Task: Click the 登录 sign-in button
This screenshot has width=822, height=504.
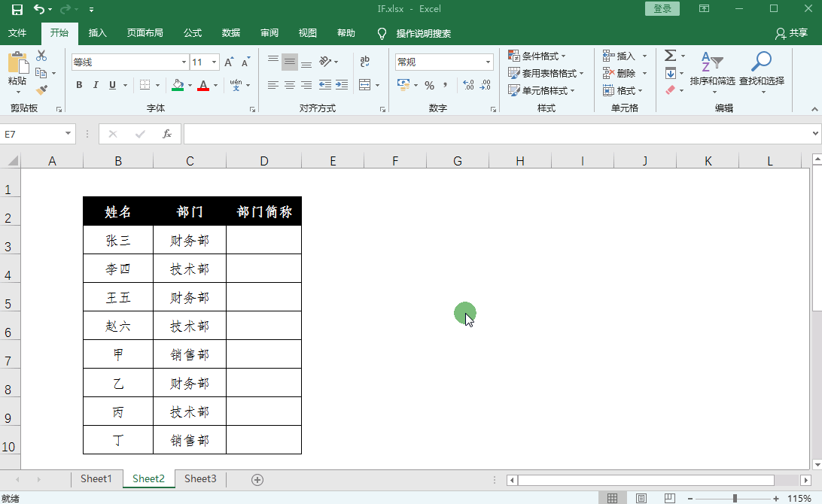Action: pyautogui.click(x=662, y=9)
